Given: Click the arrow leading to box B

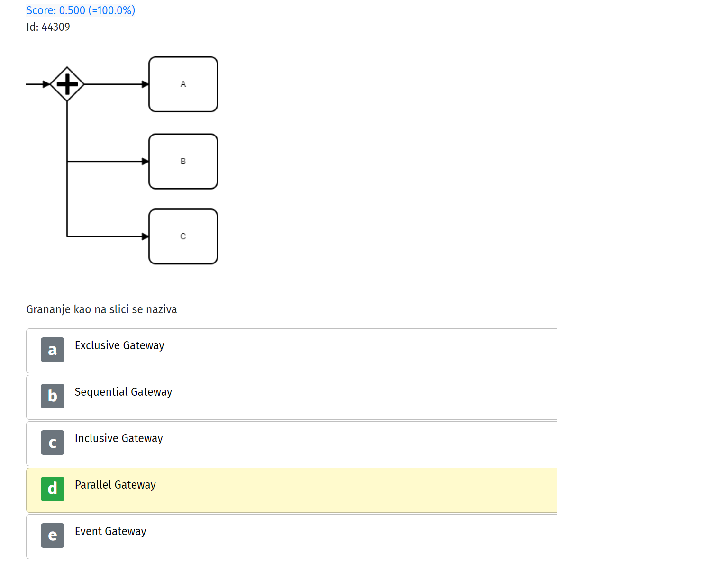Looking at the screenshot, I should [108, 162].
